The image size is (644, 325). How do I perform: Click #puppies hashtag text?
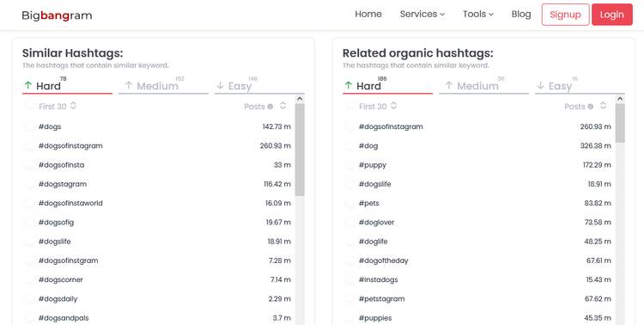pos(375,318)
